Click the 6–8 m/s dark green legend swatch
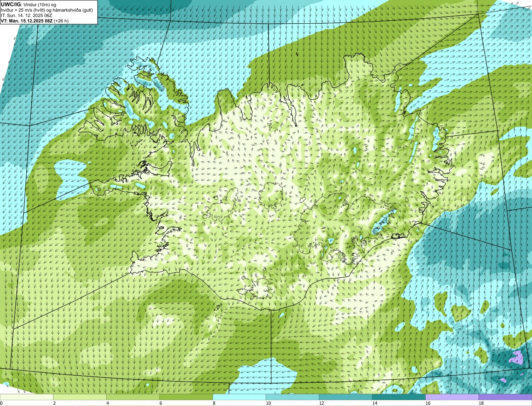Viewport: 532px width, 406px height. 186,397
